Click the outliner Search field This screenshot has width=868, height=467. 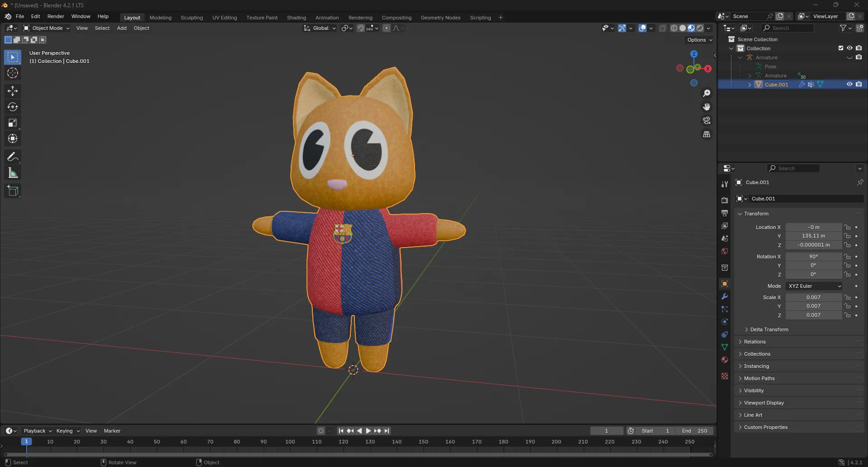[x=787, y=28]
